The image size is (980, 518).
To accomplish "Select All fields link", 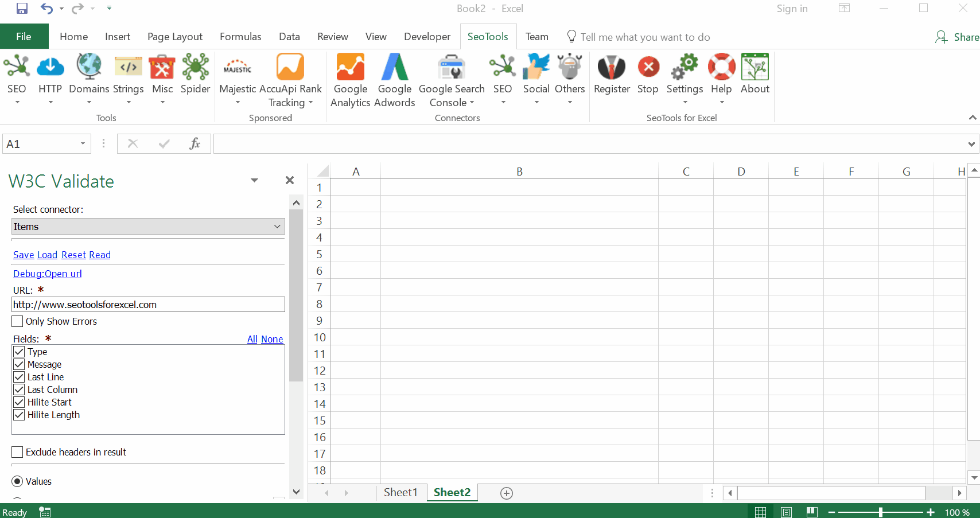I will tap(252, 339).
